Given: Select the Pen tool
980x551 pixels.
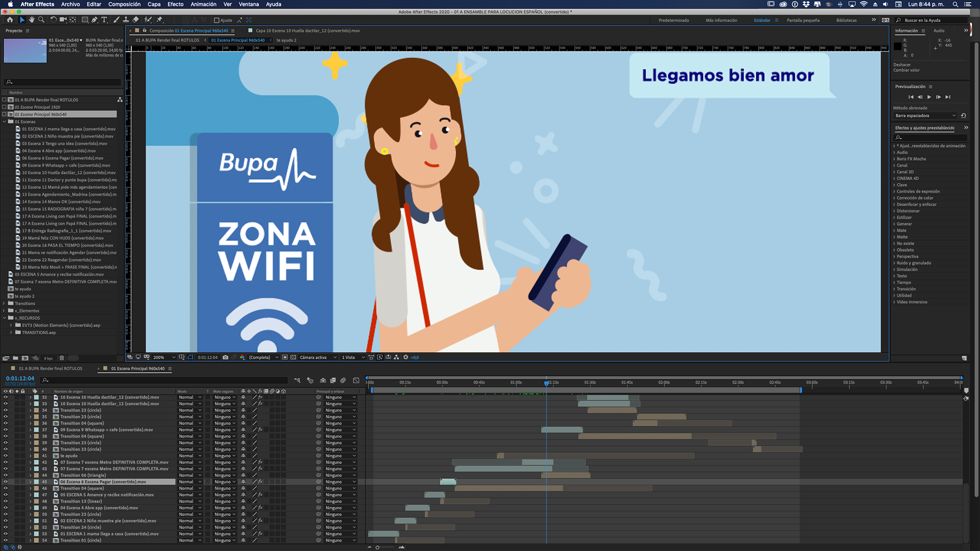Looking at the screenshot, I should coord(94,20).
